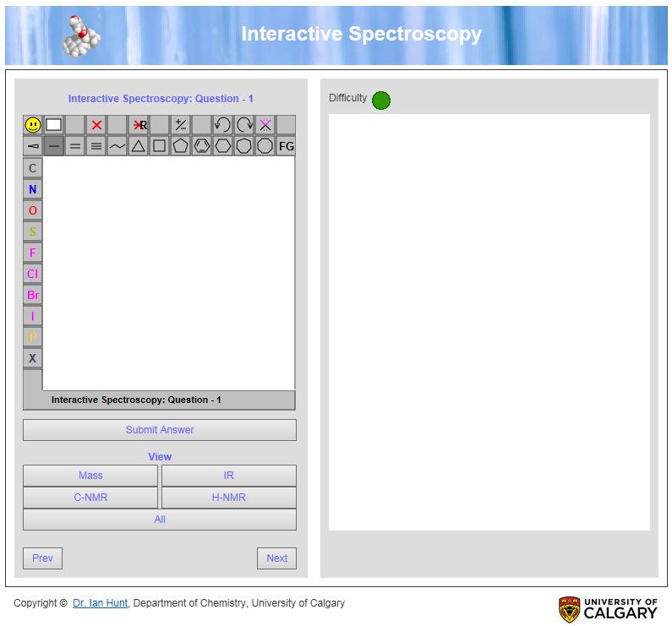Open the Dr. Ian Hunt link
The height and width of the screenshot is (626, 672).
click(x=100, y=603)
